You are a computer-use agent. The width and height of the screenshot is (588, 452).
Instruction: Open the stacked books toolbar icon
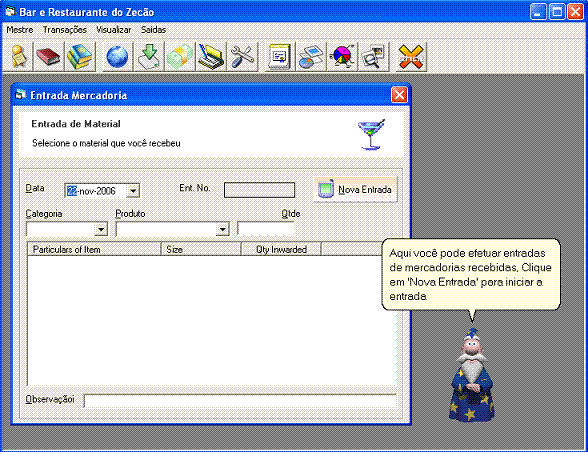click(x=80, y=57)
